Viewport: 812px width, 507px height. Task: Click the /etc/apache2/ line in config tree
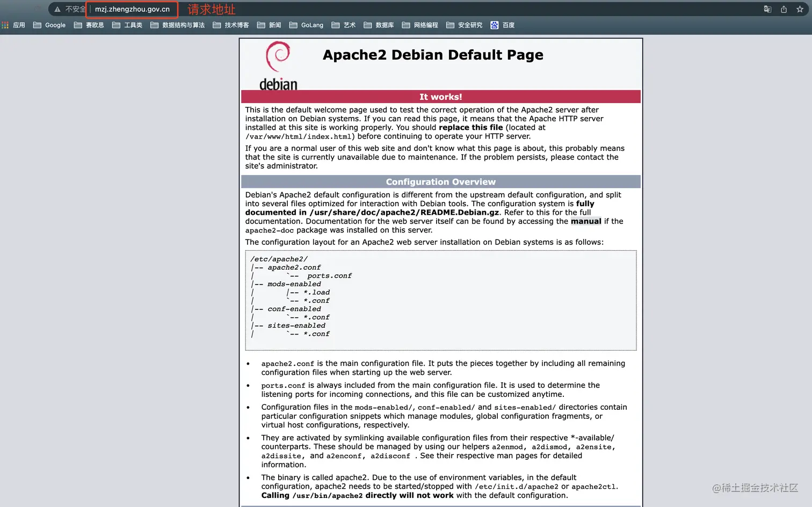[279, 259]
